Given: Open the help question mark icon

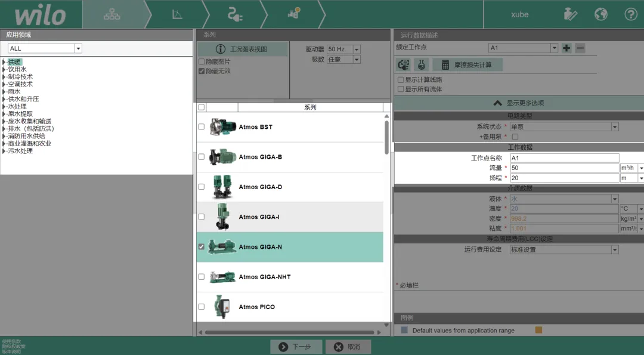Looking at the screenshot, I should tap(631, 14).
